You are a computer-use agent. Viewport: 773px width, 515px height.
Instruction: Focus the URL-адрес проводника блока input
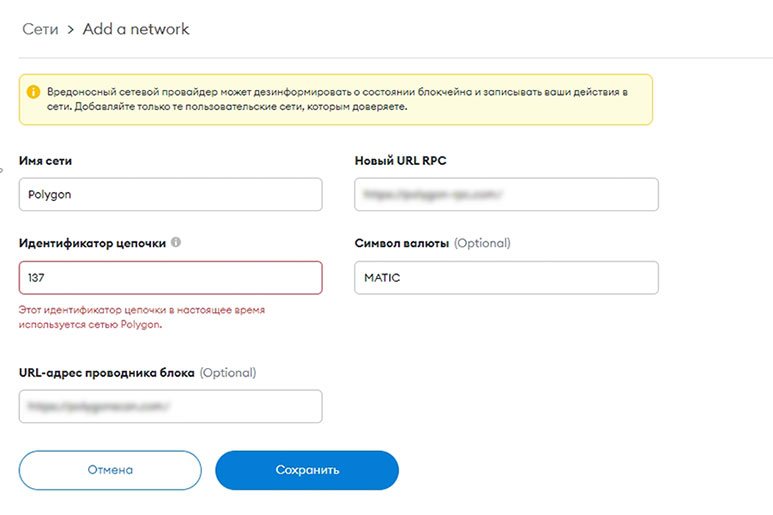pyautogui.click(x=171, y=406)
